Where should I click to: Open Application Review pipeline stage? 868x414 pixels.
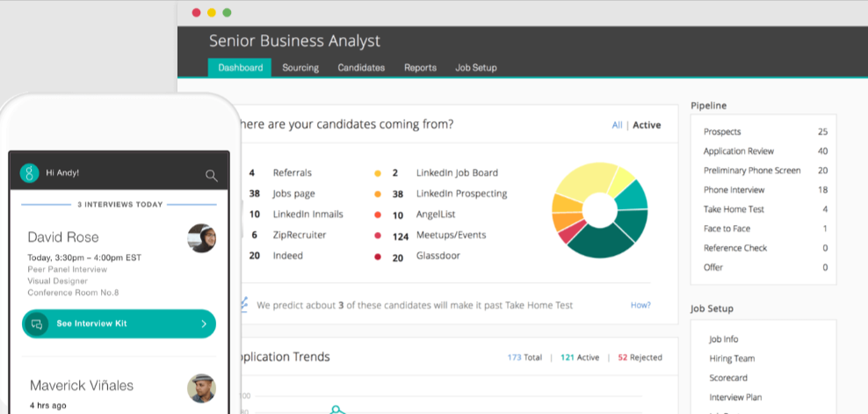[765, 151]
